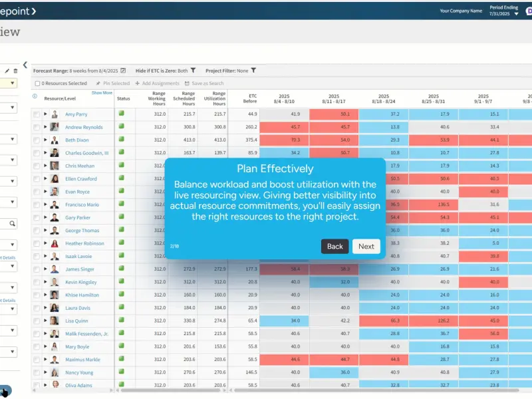Image resolution: width=532 pixels, height=399 pixels.
Task: Click Add Assignments in the toolbar
Action: [x=158, y=83]
